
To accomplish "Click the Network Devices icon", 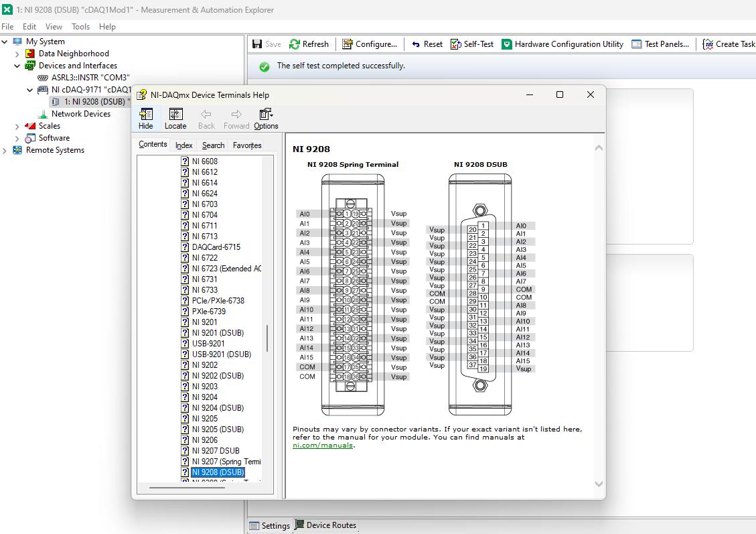I will point(43,114).
